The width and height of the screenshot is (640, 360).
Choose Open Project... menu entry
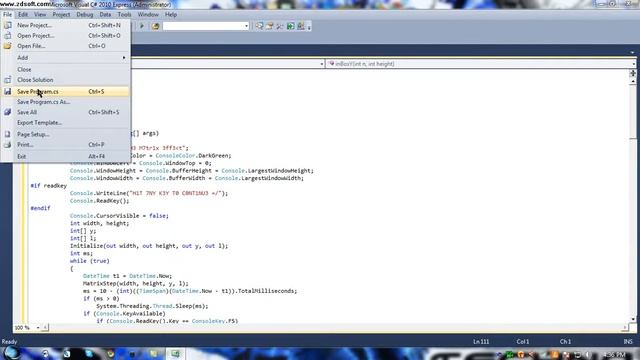point(65,36)
